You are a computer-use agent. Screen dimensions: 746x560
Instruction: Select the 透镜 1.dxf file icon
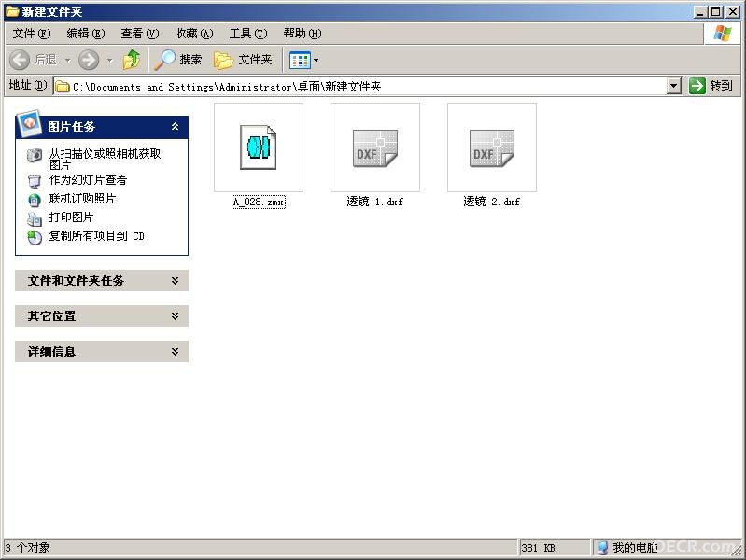tap(375, 147)
